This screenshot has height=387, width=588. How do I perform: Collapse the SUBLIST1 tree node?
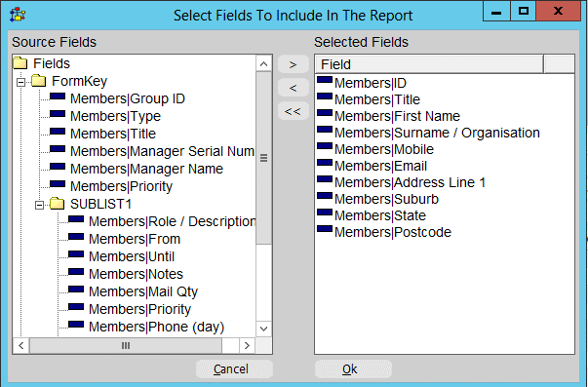[x=39, y=205]
